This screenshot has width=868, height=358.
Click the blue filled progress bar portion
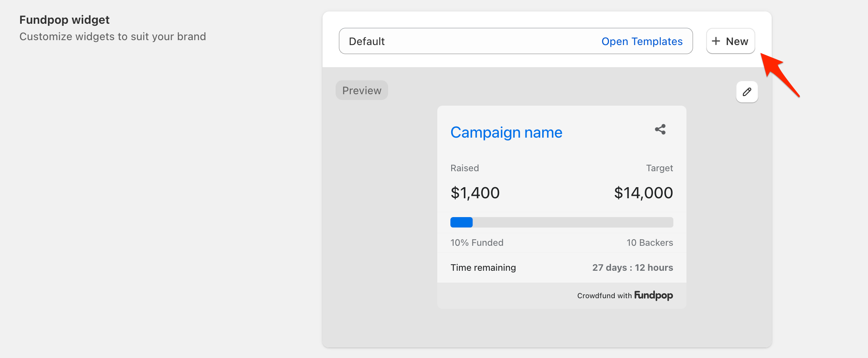461,222
